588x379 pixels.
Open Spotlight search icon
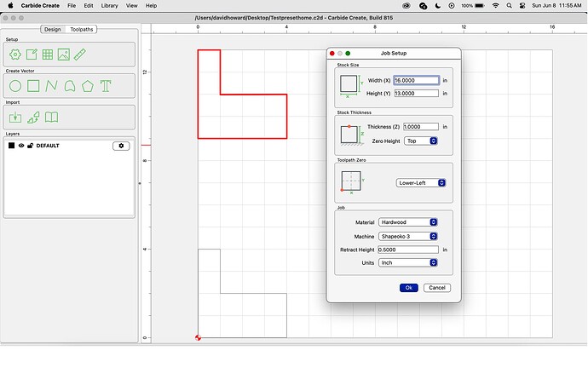pyautogui.click(x=509, y=6)
